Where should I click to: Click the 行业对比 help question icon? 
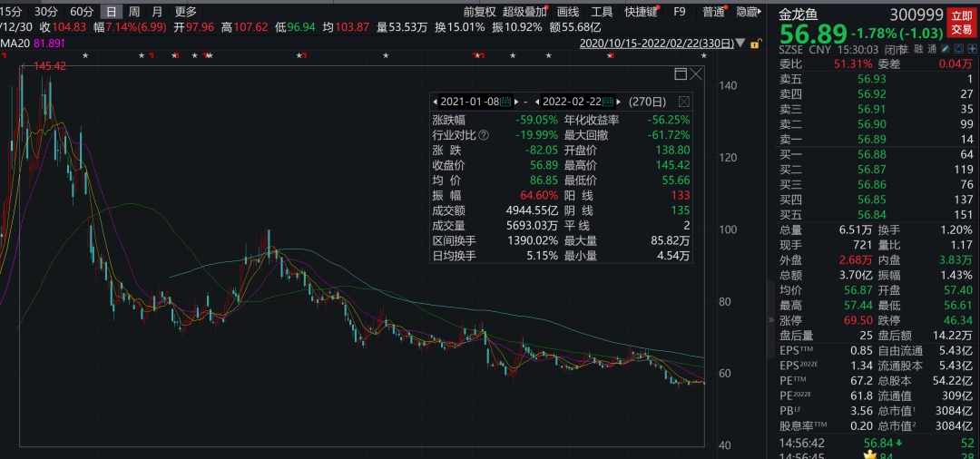[x=484, y=135]
